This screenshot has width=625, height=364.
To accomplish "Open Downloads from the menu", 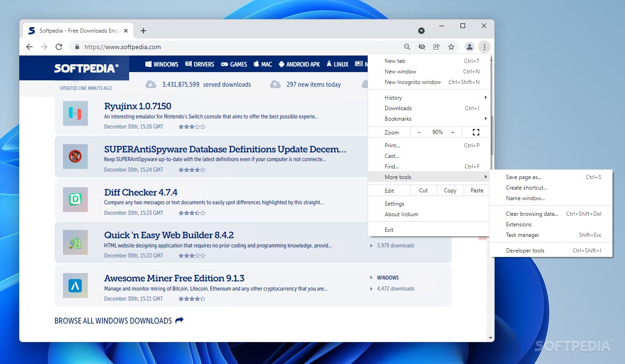I will coord(429,108).
